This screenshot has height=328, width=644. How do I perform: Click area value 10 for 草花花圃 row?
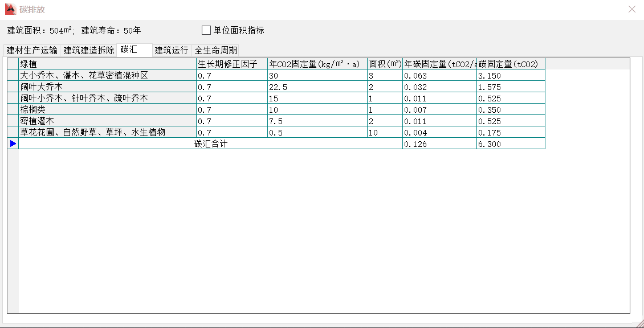click(385, 133)
